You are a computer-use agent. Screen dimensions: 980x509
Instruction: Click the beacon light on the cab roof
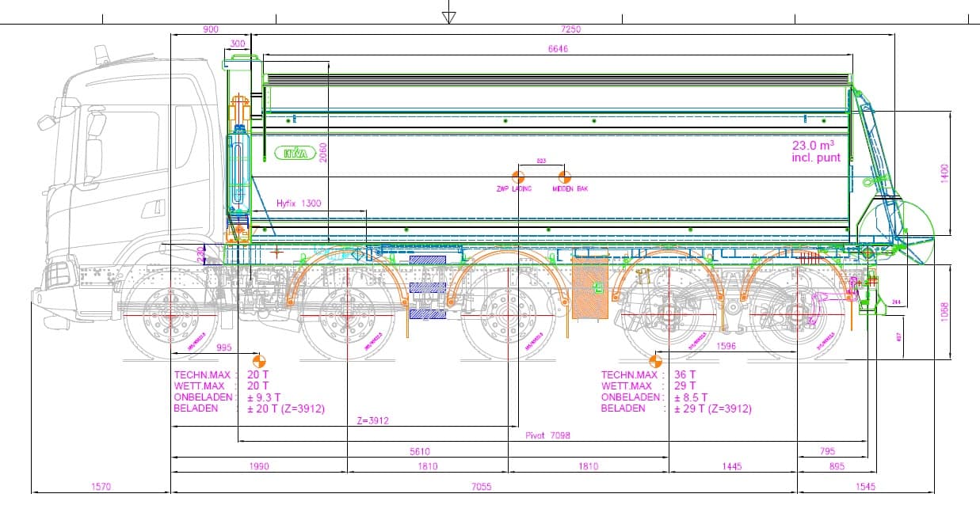pyautogui.click(x=101, y=54)
